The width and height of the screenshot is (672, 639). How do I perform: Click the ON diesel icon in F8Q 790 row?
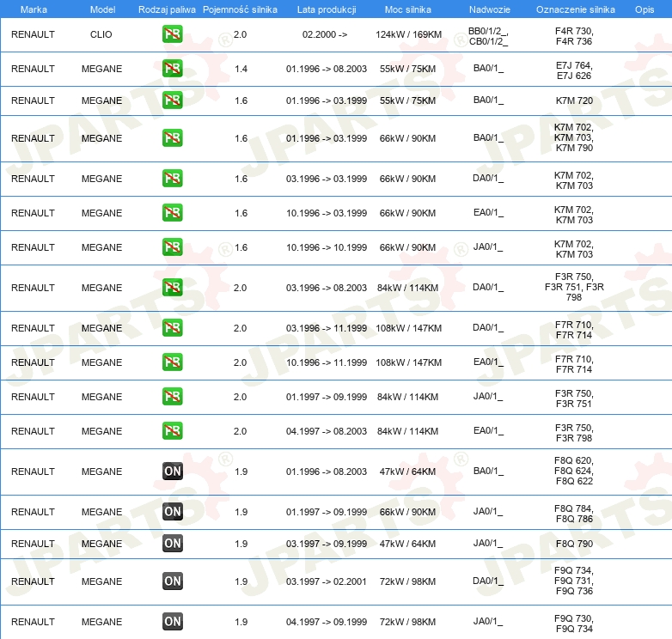[x=172, y=543]
